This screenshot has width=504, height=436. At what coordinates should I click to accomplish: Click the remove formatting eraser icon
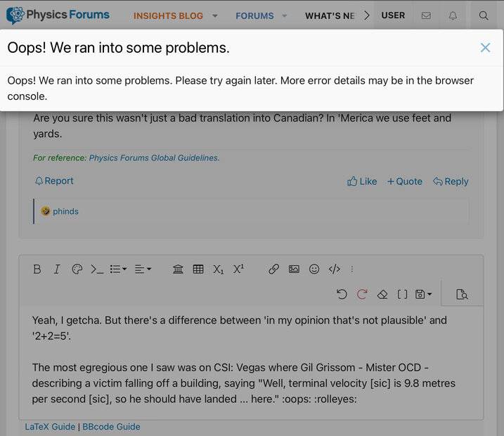[382, 294]
